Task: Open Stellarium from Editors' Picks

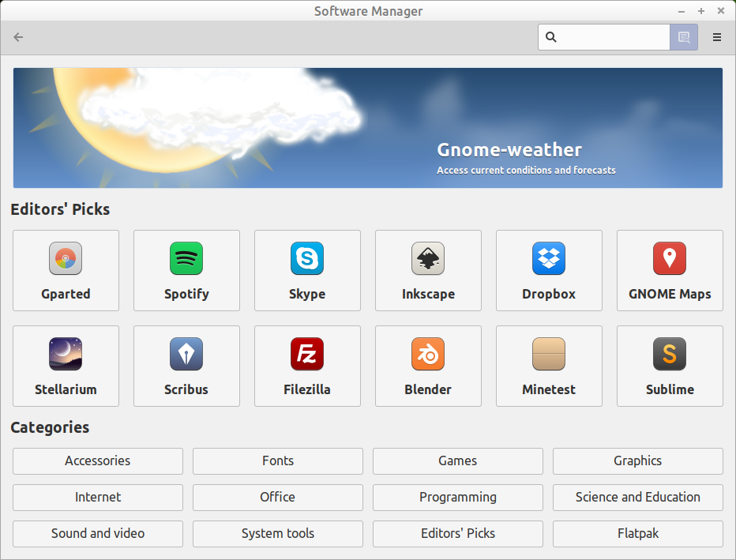Action: click(x=66, y=366)
